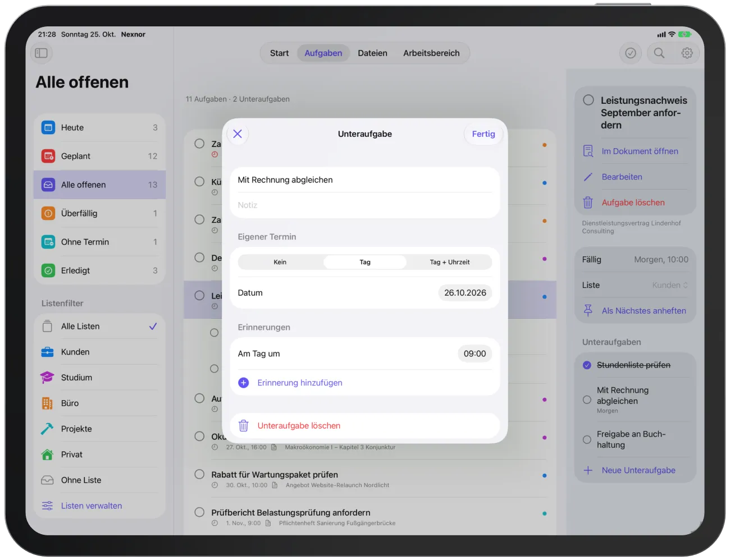This screenshot has height=560, width=730.
Task: Click the Heute calendar icon
Action: point(48,127)
